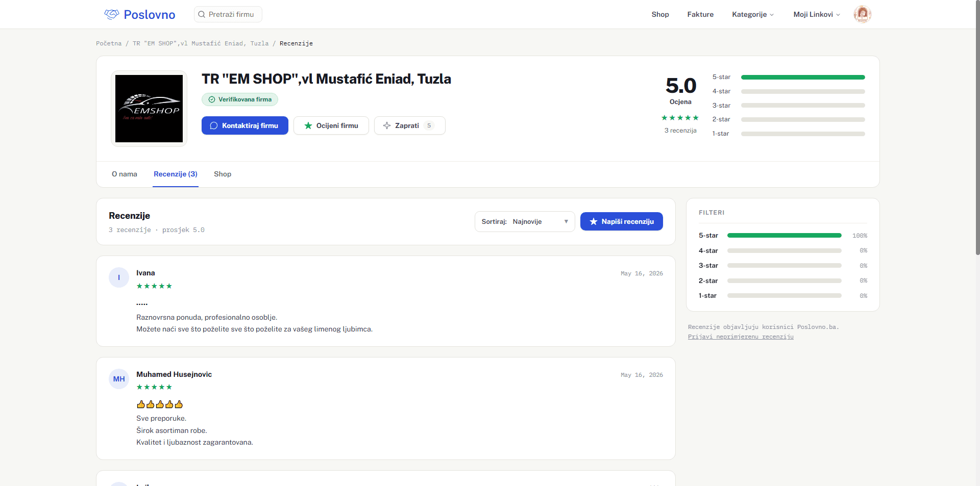The height and width of the screenshot is (486, 980).
Task: Click the Zaprati follower count badge
Action: (x=429, y=125)
